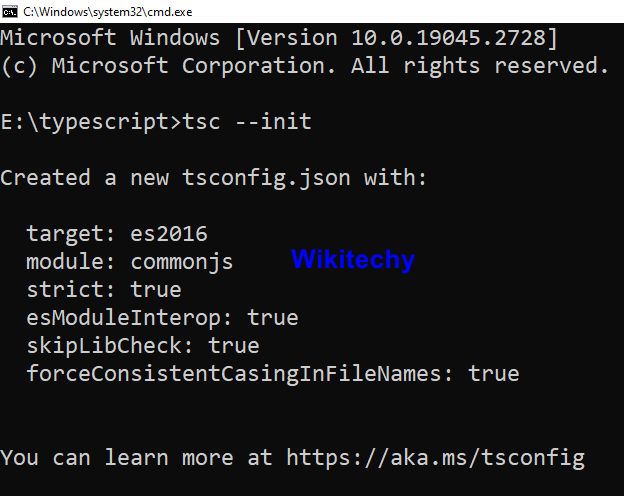Click the E:\typescript> prompt path
The width and height of the screenshot is (624, 496).
click(x=91, y=123)
